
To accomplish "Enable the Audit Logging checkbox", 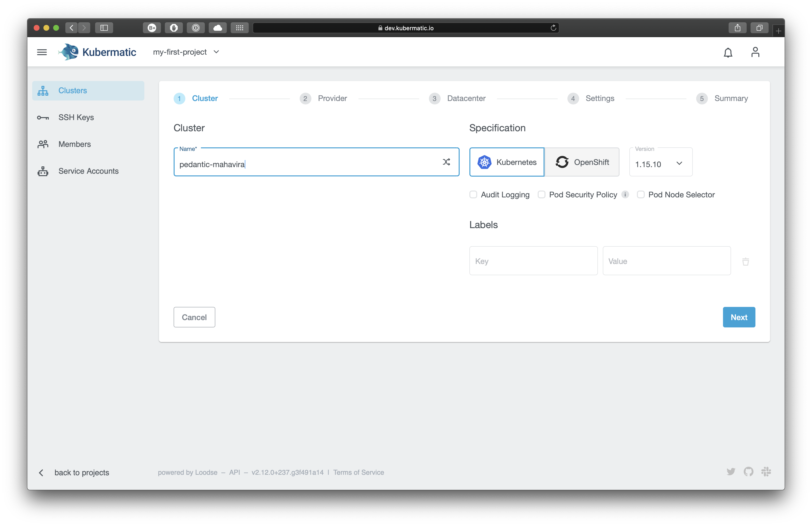I will (x=474, y=194).
